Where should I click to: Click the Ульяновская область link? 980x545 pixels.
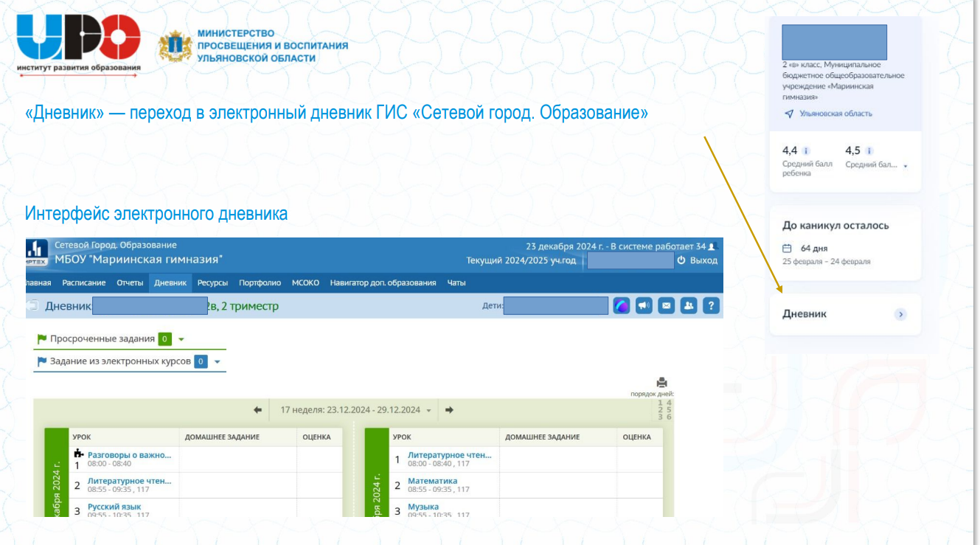[x=835, y=114]
